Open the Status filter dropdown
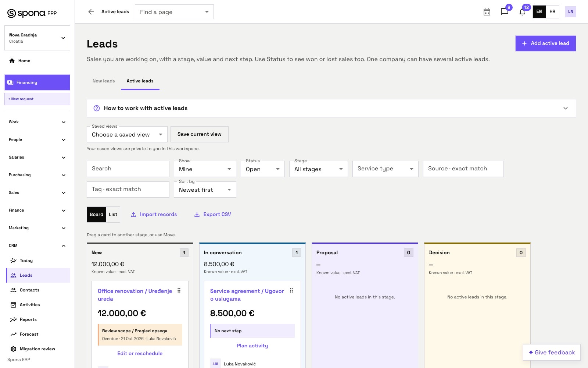Screen dimensions: 588x368 (x=263, y=169)
